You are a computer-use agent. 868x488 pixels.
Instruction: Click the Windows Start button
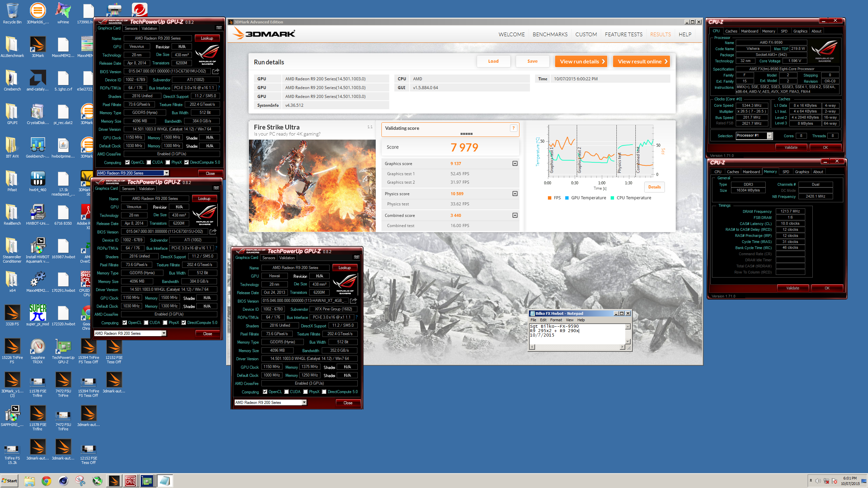coord(9,481)
